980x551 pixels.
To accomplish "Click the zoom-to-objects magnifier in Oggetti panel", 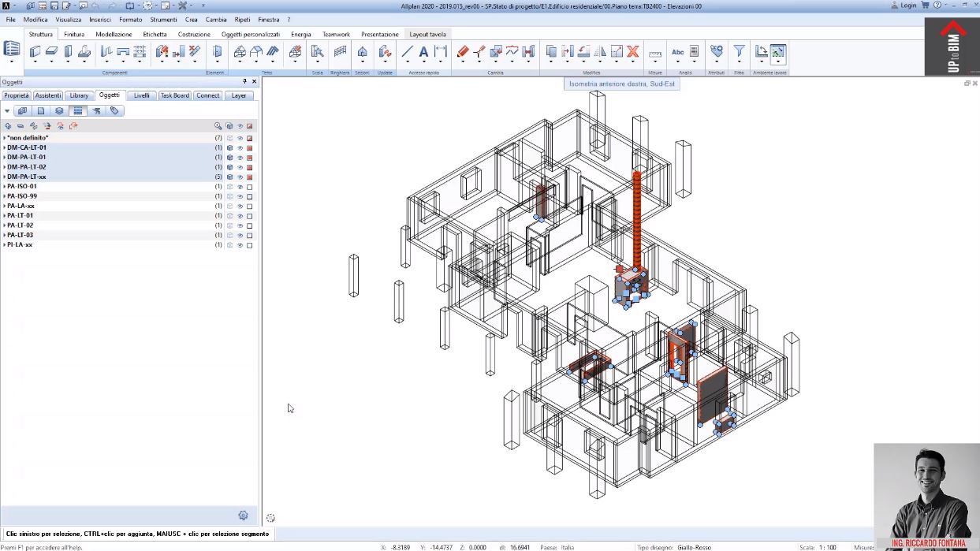I will [218, 126].
